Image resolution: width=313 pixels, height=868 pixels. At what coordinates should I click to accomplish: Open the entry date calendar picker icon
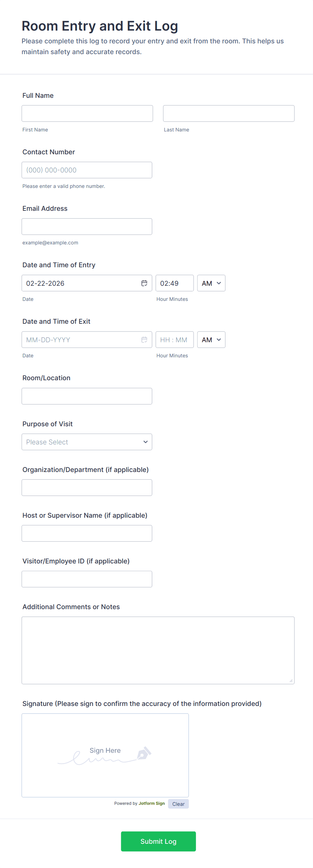coord(144,283)
